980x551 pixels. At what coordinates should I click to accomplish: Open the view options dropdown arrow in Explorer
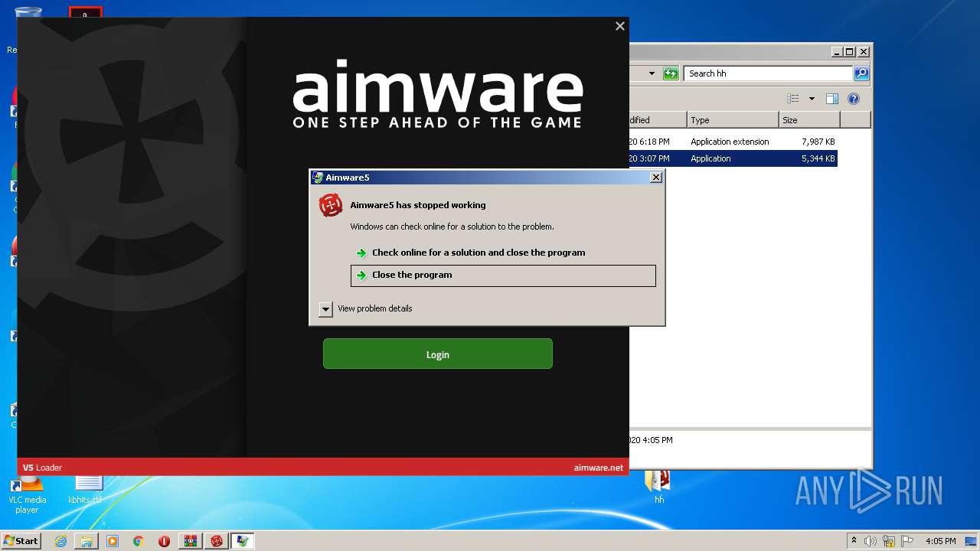coord(812,99)
